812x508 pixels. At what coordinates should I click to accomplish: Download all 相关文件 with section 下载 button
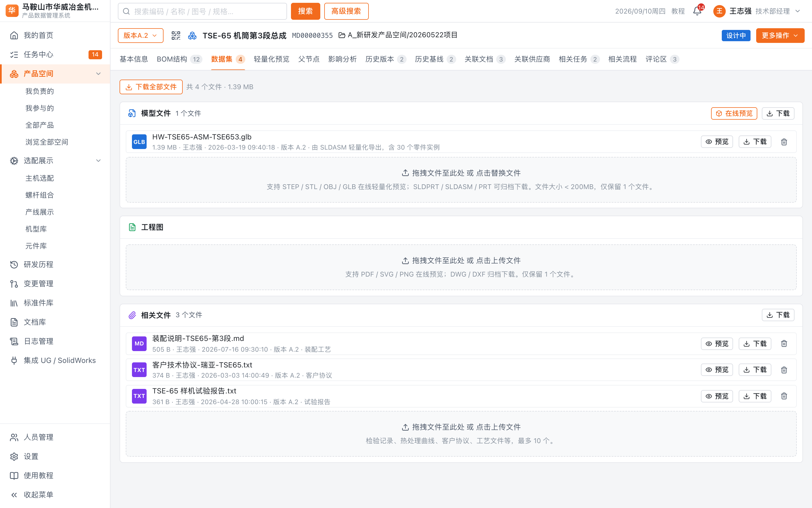click(x=778, y=315)
